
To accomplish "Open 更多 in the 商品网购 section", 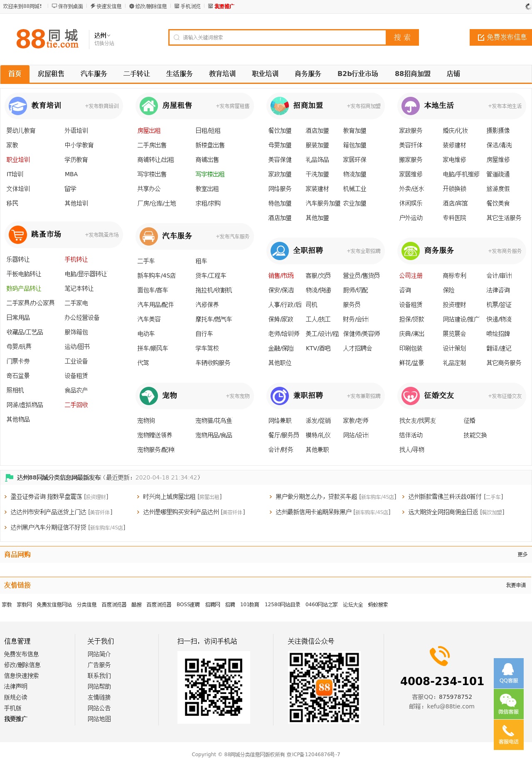I will (x=522, y=555).
